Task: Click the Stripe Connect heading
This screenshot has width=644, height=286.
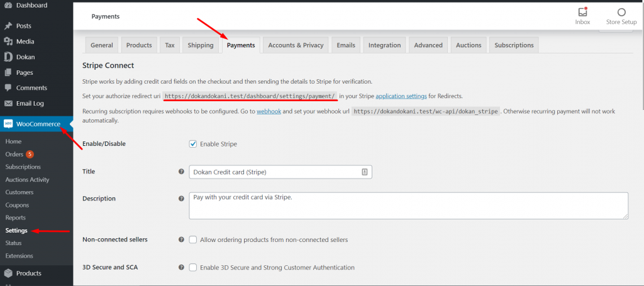Action: [x=108, y=65]
